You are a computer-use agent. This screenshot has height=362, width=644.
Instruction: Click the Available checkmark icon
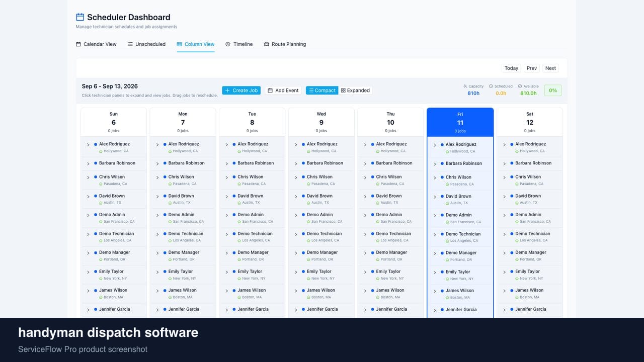point(520,86)
